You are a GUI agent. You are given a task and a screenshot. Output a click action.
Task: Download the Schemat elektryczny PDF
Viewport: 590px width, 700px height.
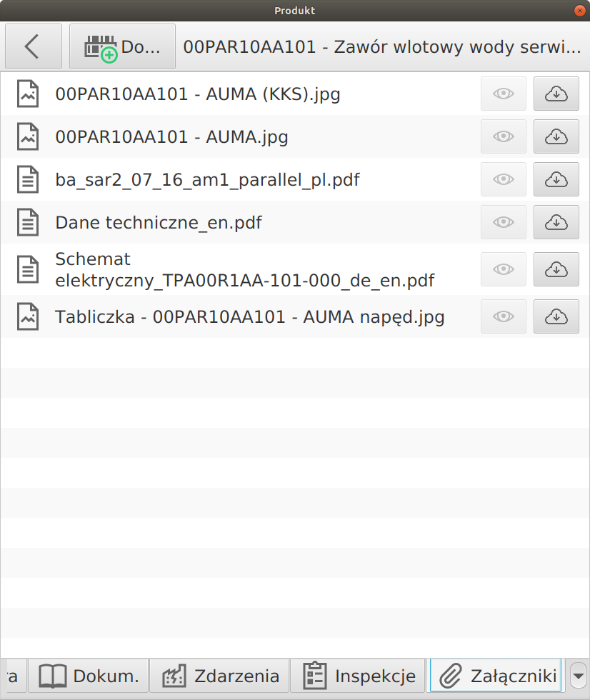click(x=556, y=269)
